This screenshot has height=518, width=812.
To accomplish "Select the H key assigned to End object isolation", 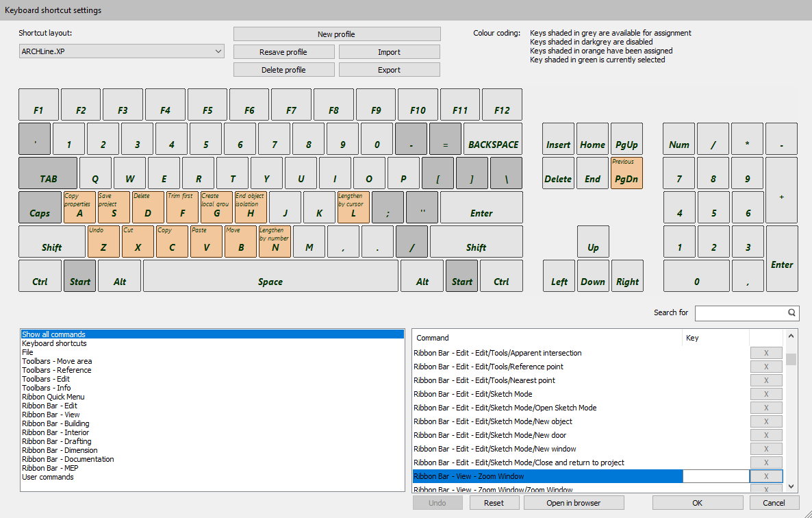I will (251, 207).
